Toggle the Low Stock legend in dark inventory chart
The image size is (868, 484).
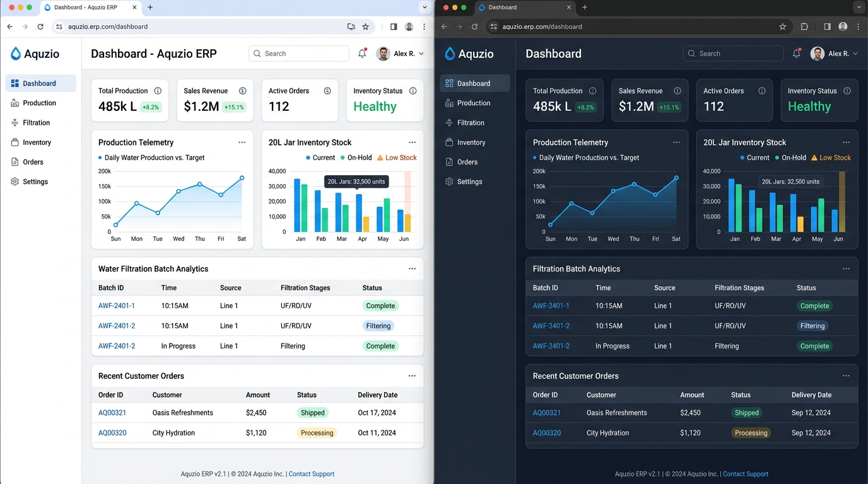(x=831, y=158)
